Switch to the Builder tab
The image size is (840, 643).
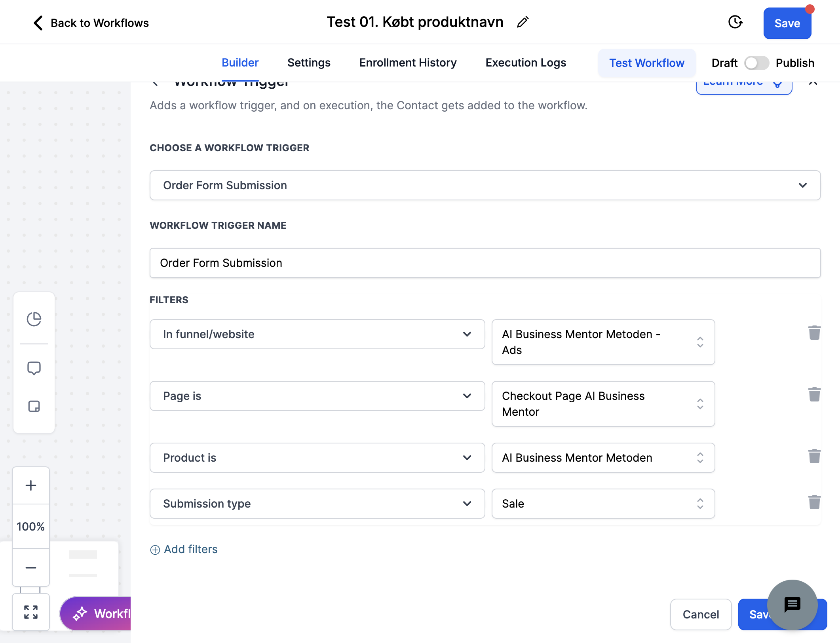click(240, 63)
